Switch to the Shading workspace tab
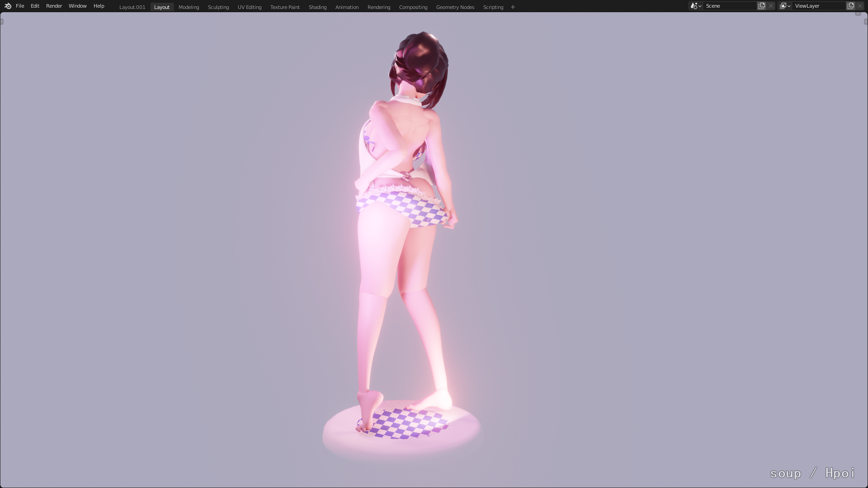The height and width of the screenshot is (488, 868). tap(317, 7)
